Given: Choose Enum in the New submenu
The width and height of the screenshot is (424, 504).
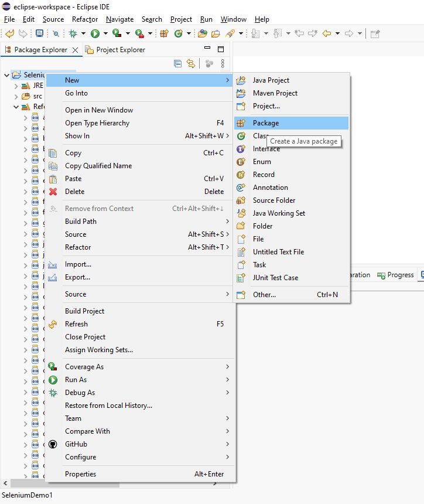Looking at the screenshot, I should pos(291,162).
